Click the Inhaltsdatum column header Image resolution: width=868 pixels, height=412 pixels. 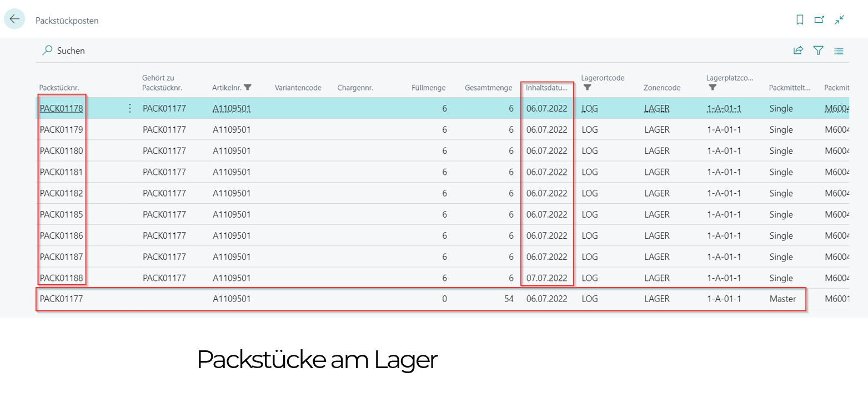547,88
